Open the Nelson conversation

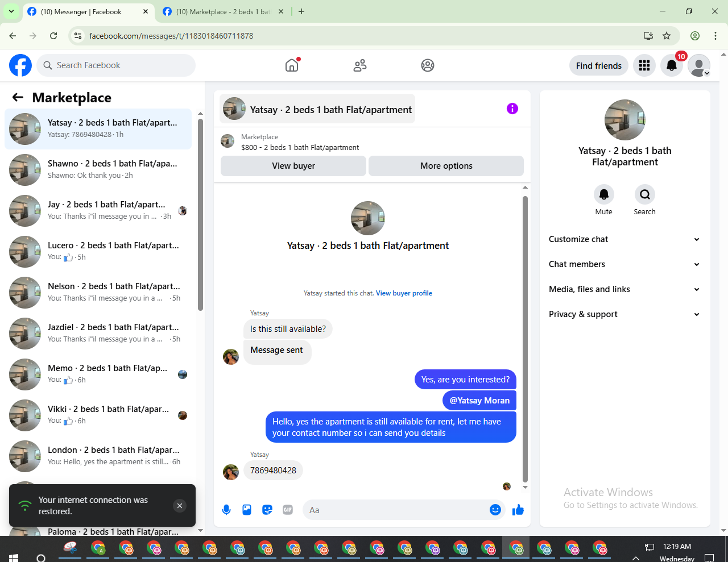[98, 293]
